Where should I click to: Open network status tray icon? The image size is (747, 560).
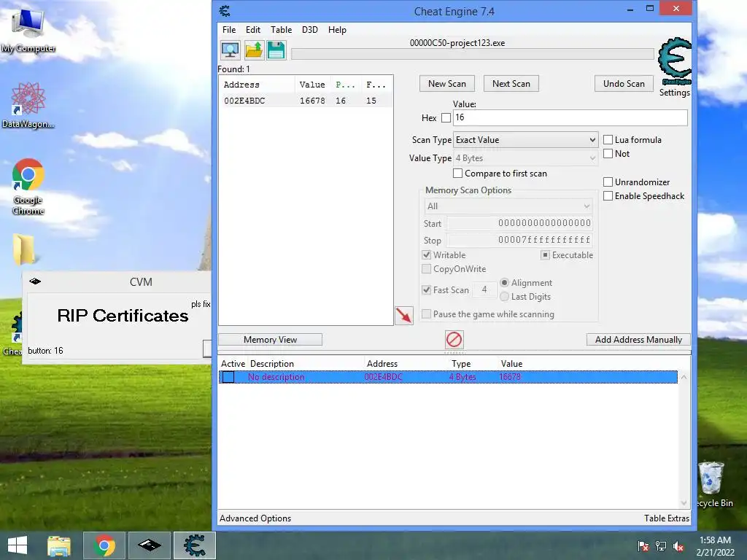click(x=661, y=546)
